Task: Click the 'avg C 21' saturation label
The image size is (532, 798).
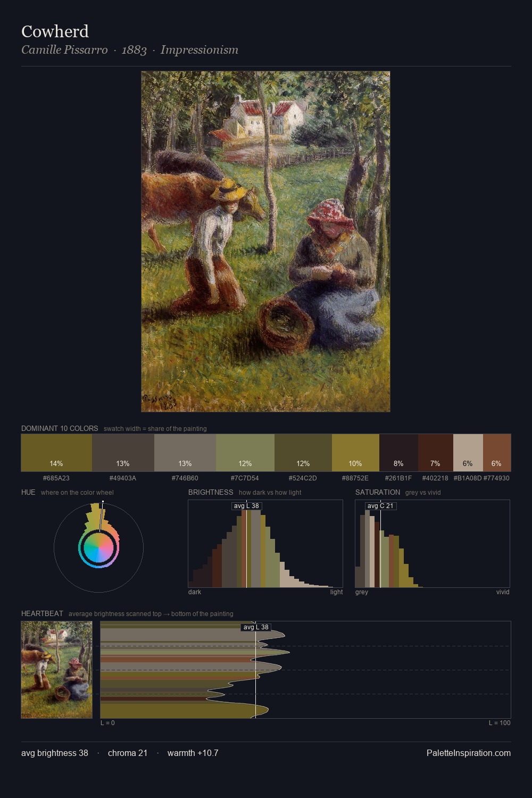Action: point(380,506)
